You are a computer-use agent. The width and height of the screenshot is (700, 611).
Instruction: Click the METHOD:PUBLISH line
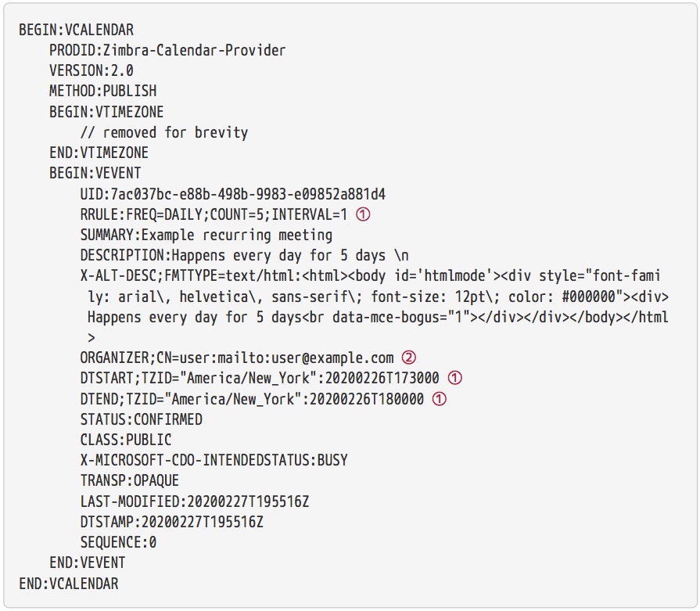(x=102, y=91)
